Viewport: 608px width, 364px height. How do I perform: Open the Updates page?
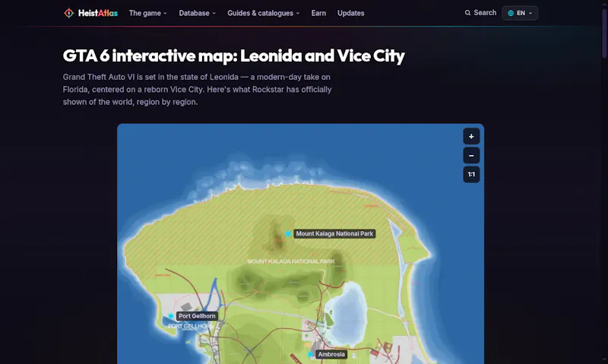point(350,13)
